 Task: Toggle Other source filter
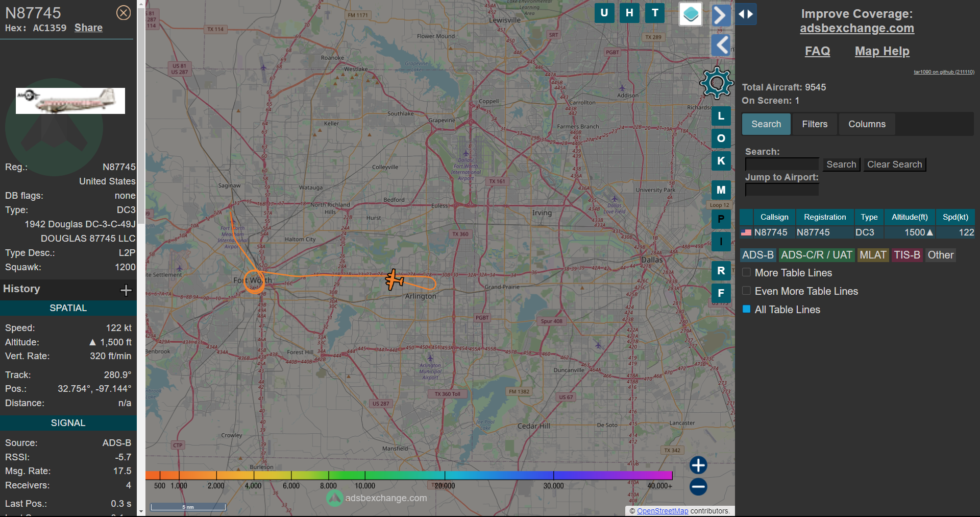940,255
